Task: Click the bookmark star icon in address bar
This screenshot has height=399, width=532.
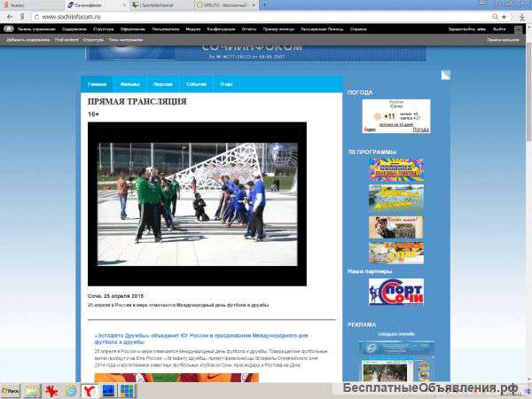Action: (x=505, y=17)
